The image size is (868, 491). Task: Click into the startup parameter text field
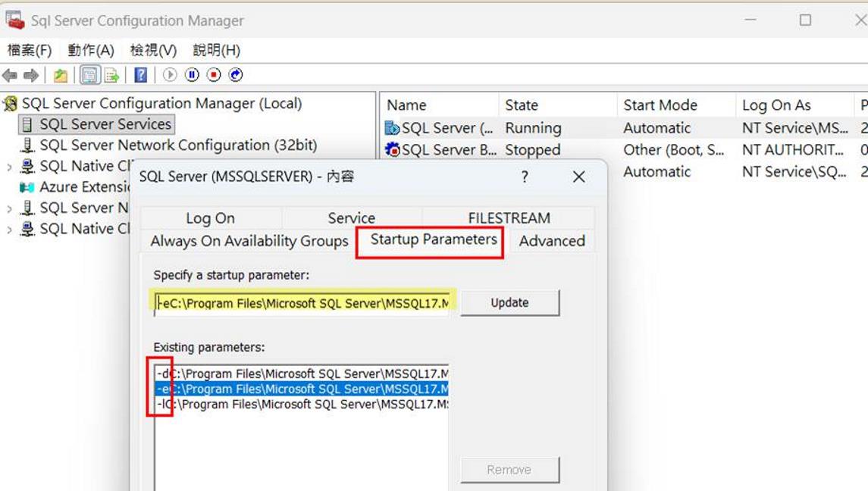[x=302, y=303]
